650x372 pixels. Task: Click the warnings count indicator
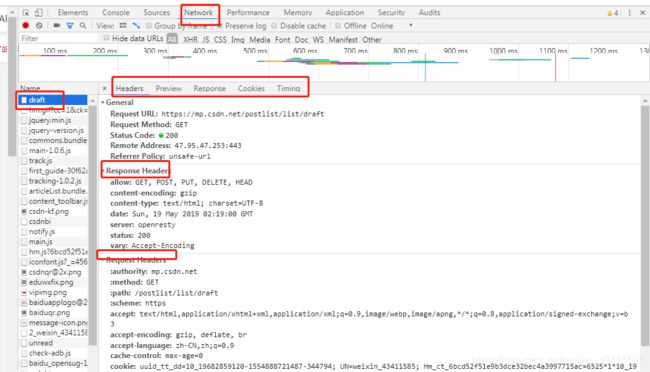coord(613,13)
